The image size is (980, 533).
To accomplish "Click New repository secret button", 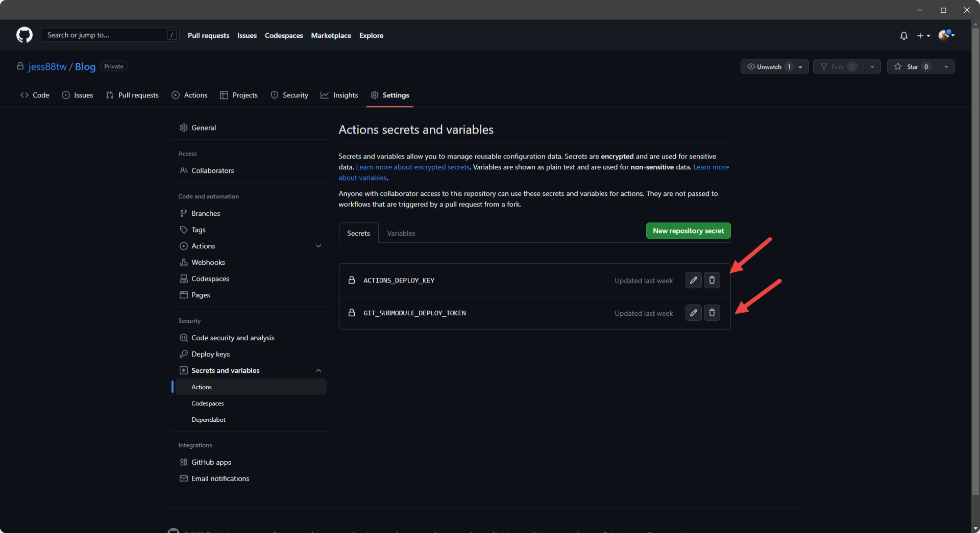I will point(688,231).
